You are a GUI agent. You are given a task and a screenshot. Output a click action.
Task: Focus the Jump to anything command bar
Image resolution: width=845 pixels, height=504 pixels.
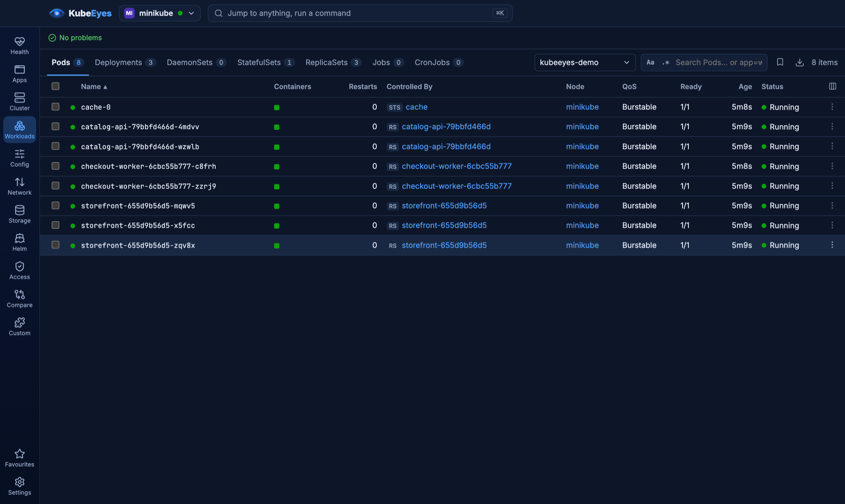[x=360, y=13]
